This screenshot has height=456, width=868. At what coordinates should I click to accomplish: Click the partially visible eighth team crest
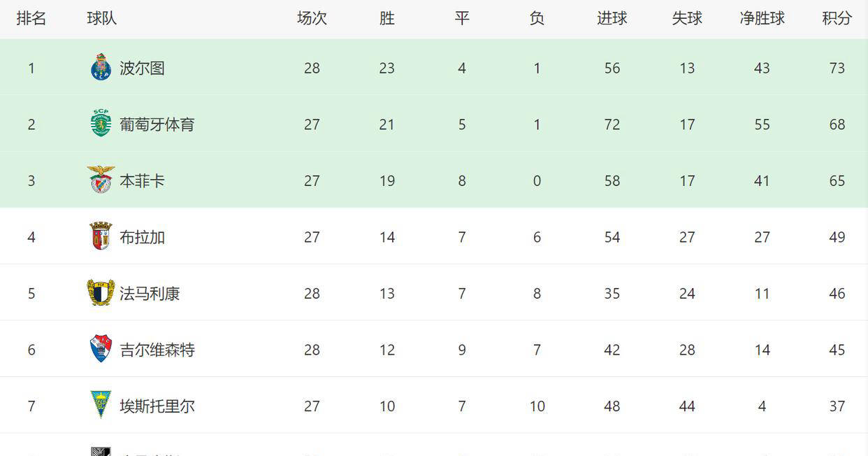pyautogui.click(x=101, y=451)
